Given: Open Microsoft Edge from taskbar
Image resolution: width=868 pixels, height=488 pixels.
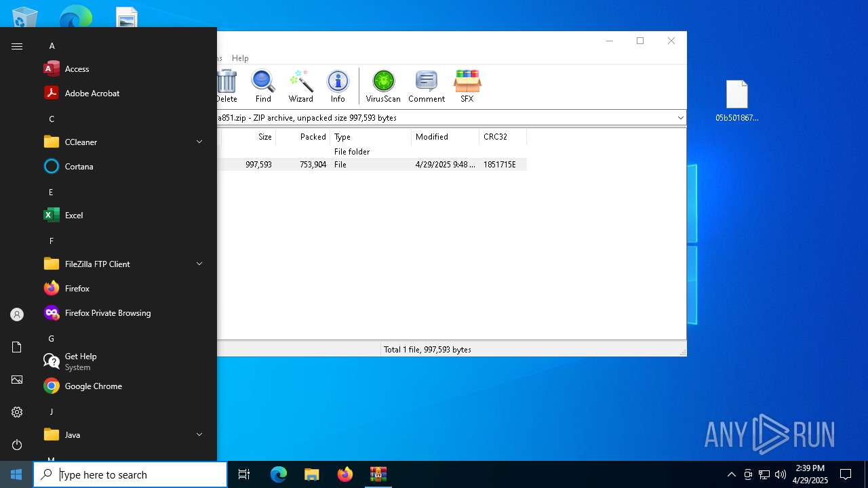Looking at the screenshot, I should pos(279,474).
